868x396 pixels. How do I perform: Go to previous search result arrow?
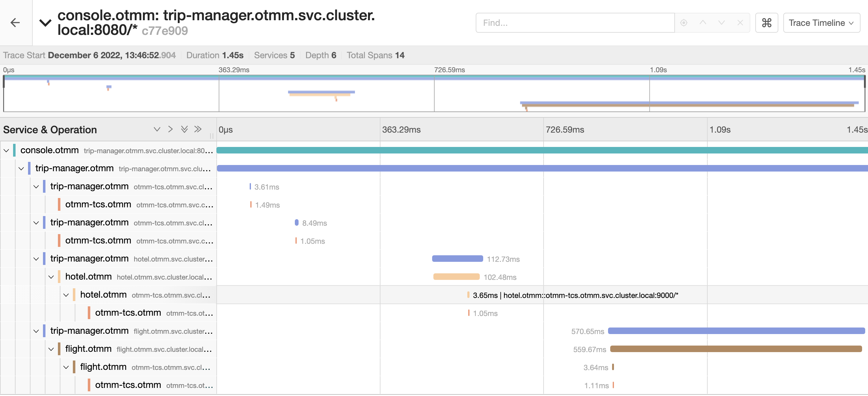coord(703,23)
